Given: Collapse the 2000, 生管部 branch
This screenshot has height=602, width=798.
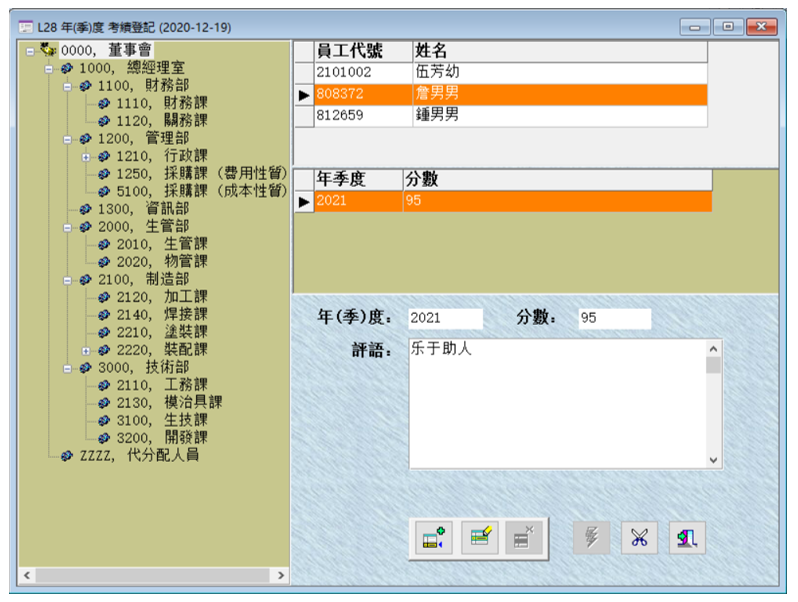Looking at the screenshot, I should (x=67, y=228).
